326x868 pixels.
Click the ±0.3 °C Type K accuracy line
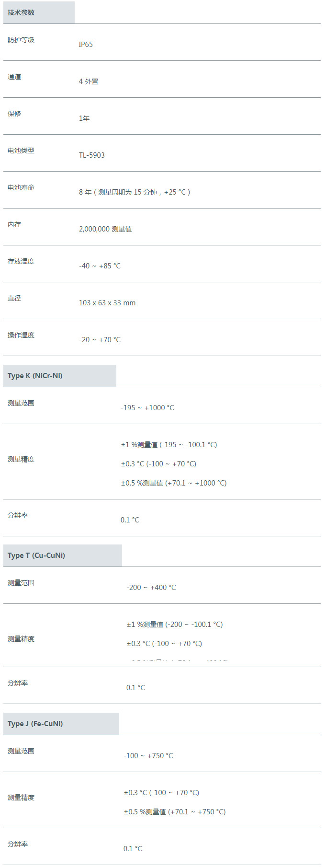coord(158,464)
